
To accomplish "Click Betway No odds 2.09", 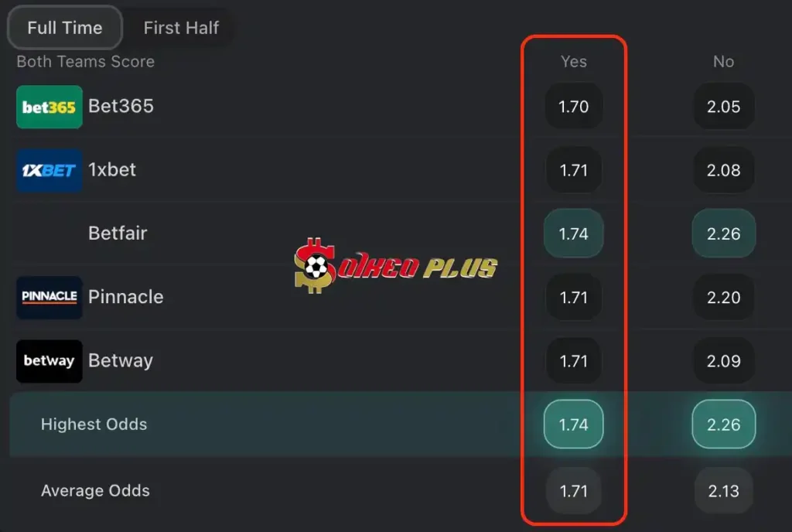I will pyautogui.click(x=723, y=360).
